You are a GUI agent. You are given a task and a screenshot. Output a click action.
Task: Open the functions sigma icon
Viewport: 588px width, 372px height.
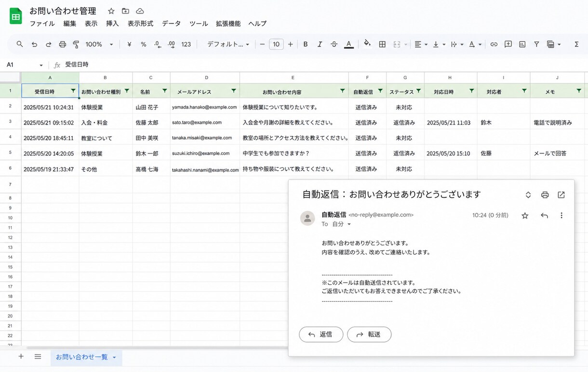(x=576, y=44)
